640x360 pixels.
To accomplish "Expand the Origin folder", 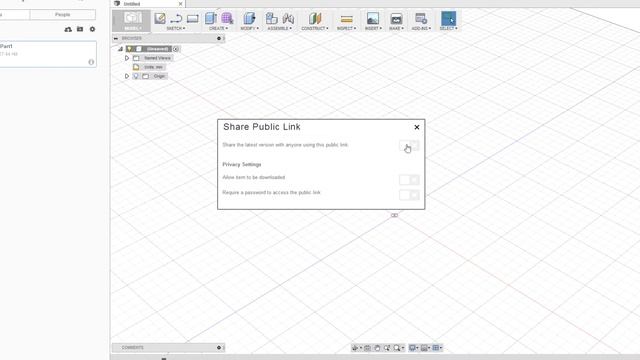I will pos(127,76).
